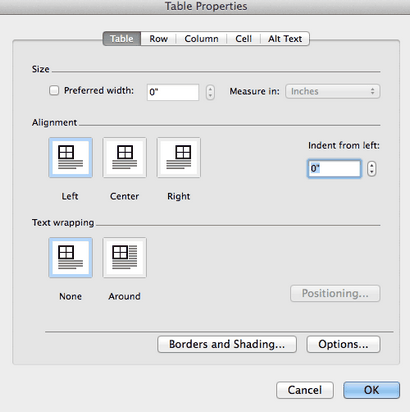Viewport: 410px width, 412px height.
Task: Adjust the Indent from left stepper
Action: tap(372, 169)
